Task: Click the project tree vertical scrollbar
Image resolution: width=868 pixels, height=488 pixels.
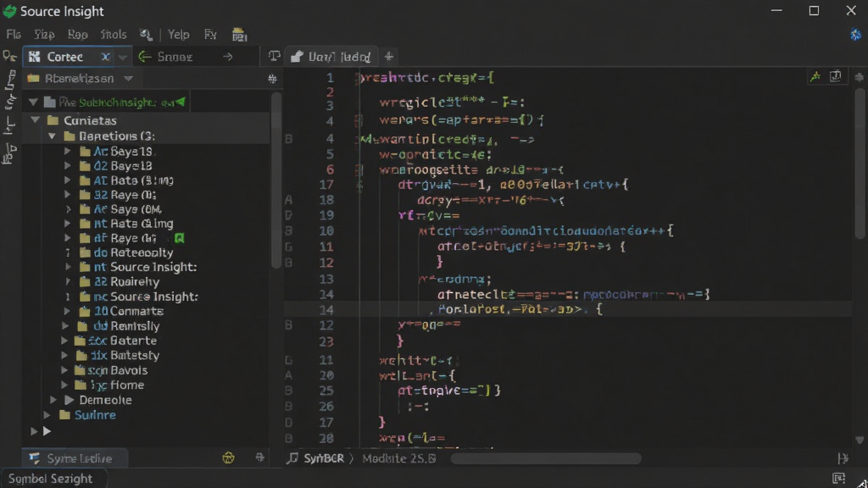Action: 275,181
